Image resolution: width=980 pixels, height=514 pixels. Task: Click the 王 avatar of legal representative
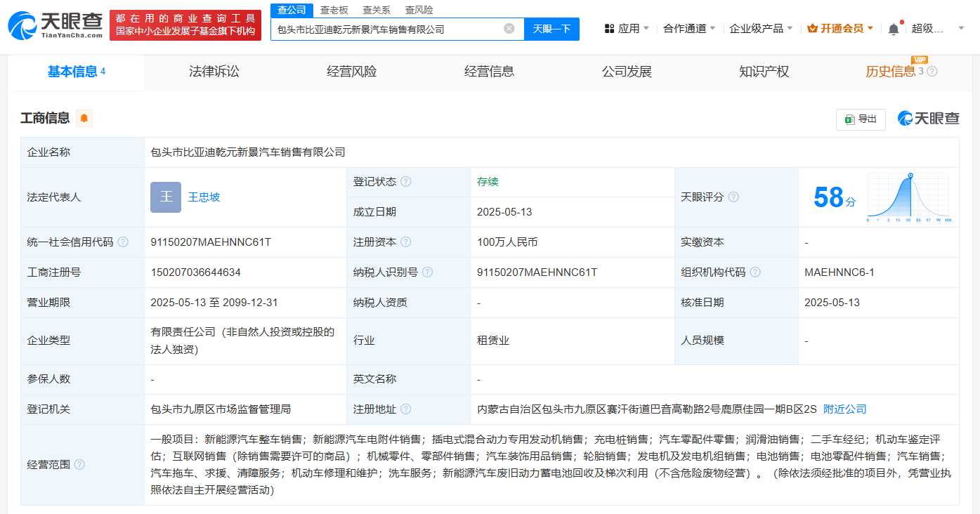pos(166,197)
